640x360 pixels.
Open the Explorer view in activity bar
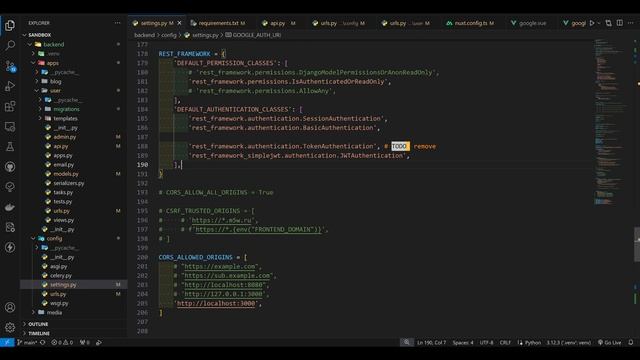[x=10, y=25]
